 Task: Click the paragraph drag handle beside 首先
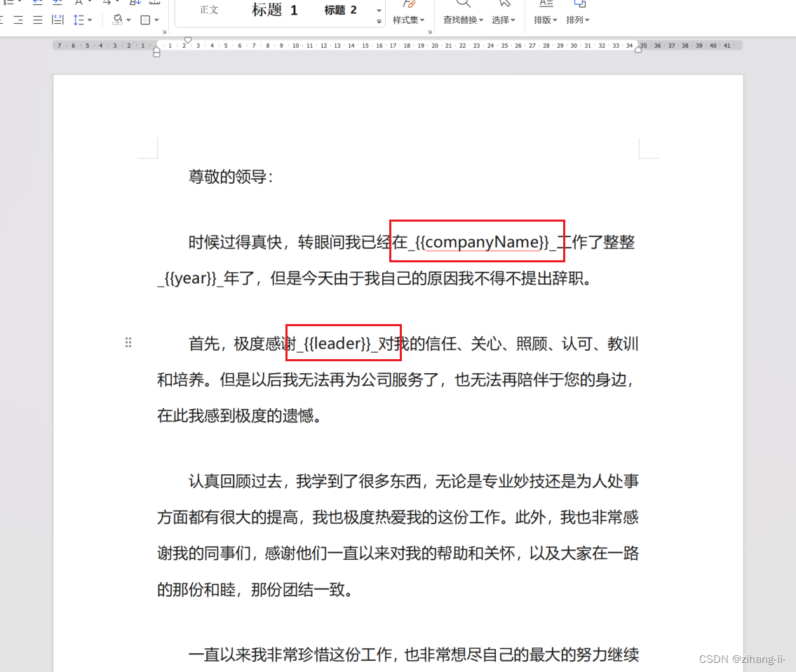[128, 342]
